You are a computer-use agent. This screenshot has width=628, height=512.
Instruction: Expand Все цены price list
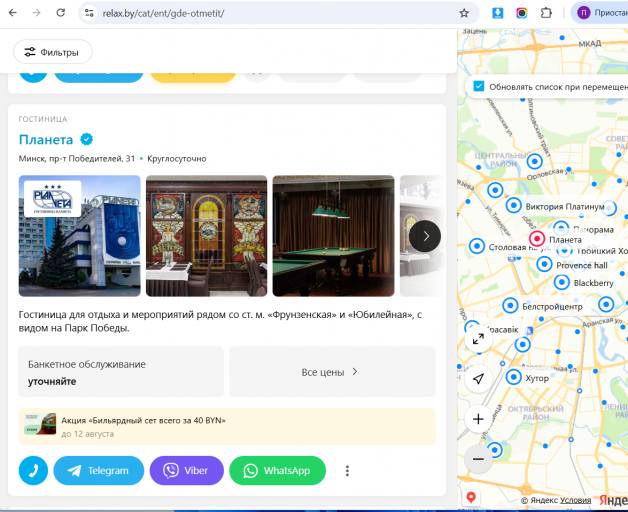click(332, 372)
